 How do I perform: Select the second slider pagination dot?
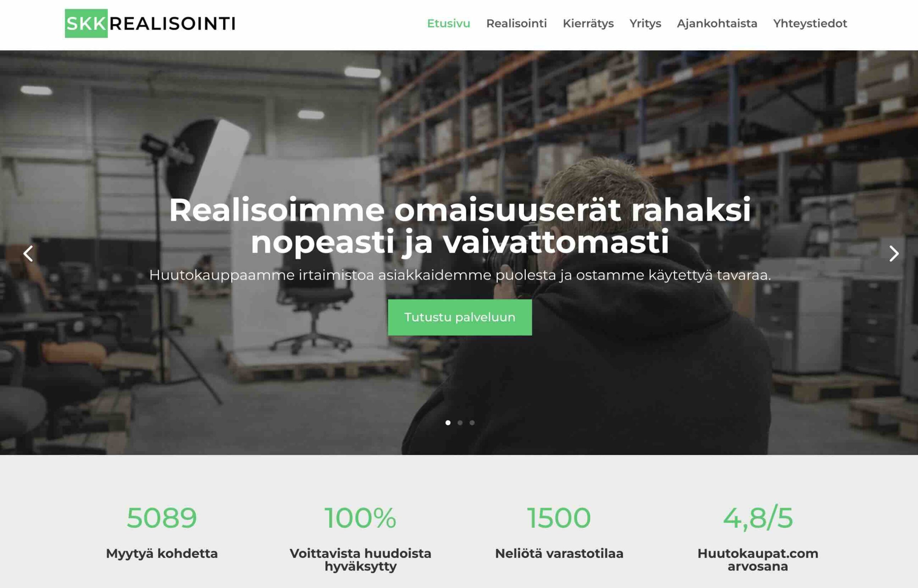pos(460,423)
